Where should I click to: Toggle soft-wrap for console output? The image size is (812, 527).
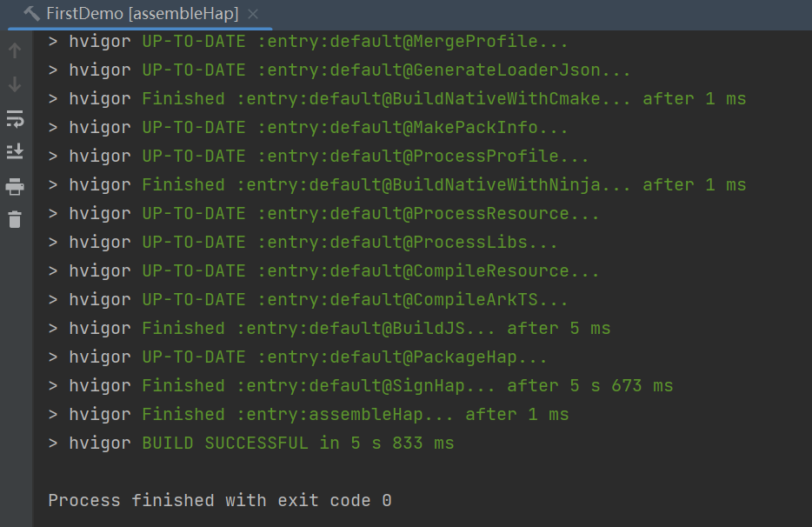(15, 118)
